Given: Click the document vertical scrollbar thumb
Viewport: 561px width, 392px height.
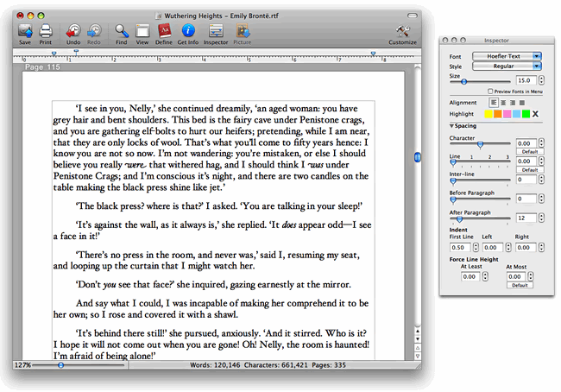Looking at the screenshot, I should point(418,157).
